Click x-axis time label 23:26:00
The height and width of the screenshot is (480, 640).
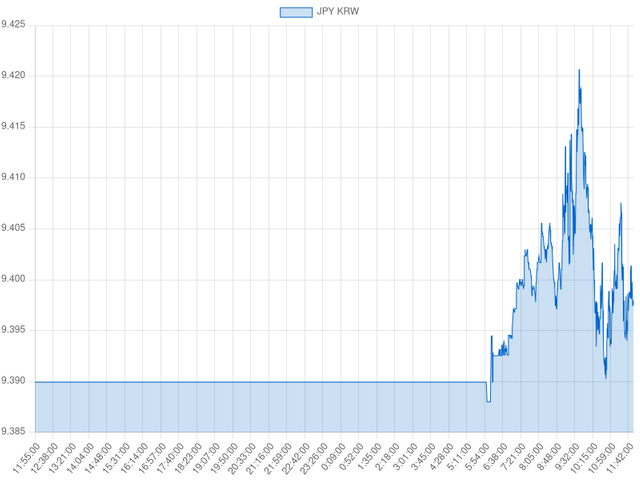313,458
